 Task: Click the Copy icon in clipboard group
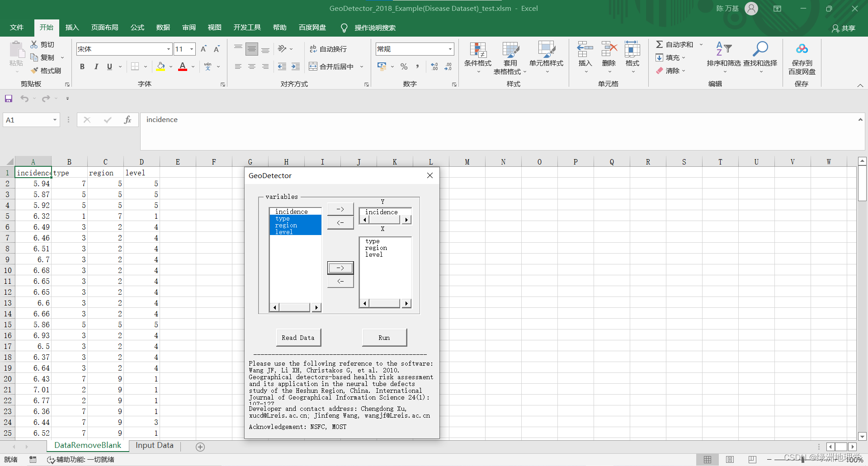coord(34,57)
